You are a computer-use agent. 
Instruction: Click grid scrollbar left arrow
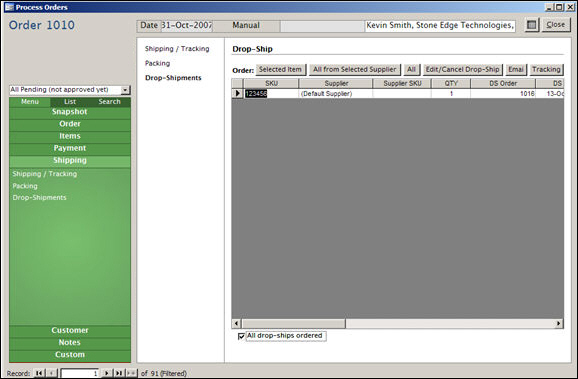tap(236, 323)
